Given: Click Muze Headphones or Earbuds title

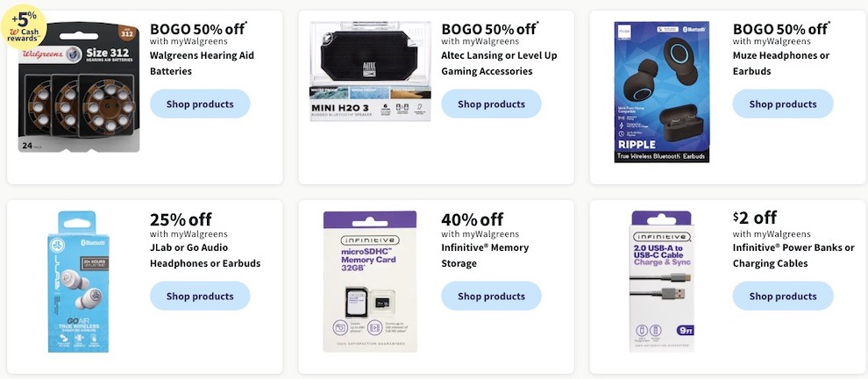Looking at the screenshot, I should coord(781,63).
